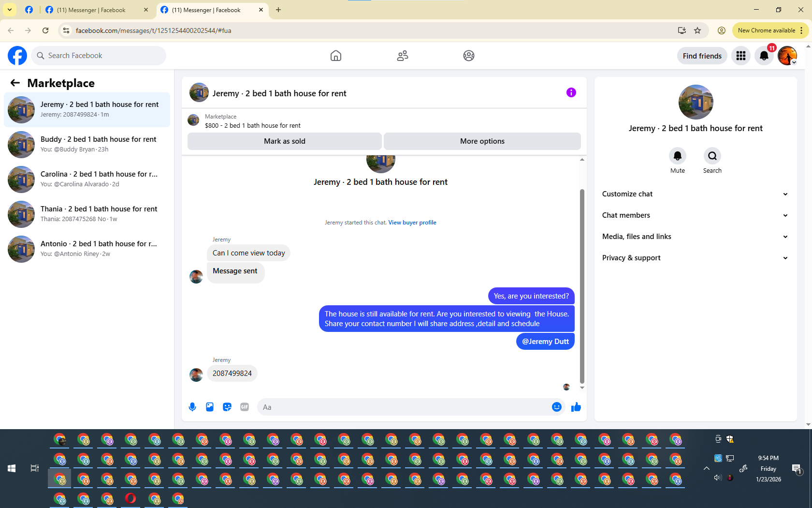Click Jeremy's avatar beside 2087499824 message
The height and width of the screenshot is (508, 812).
(x=196, y=375)
